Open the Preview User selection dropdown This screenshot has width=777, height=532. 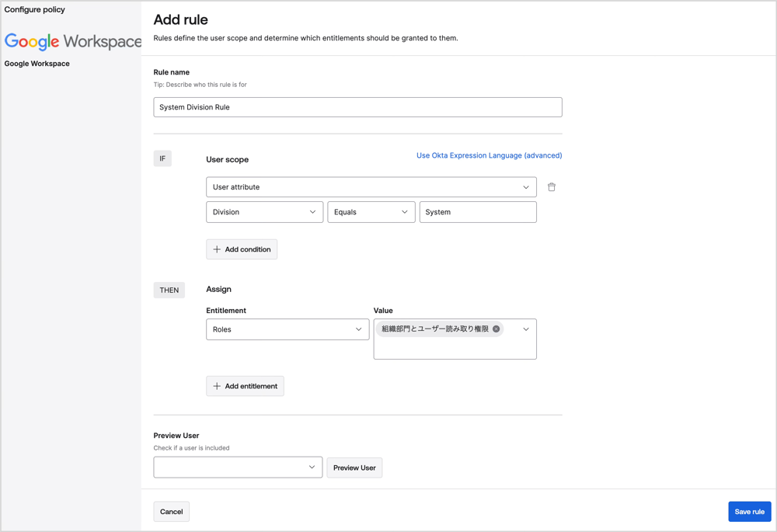[238, 467]
